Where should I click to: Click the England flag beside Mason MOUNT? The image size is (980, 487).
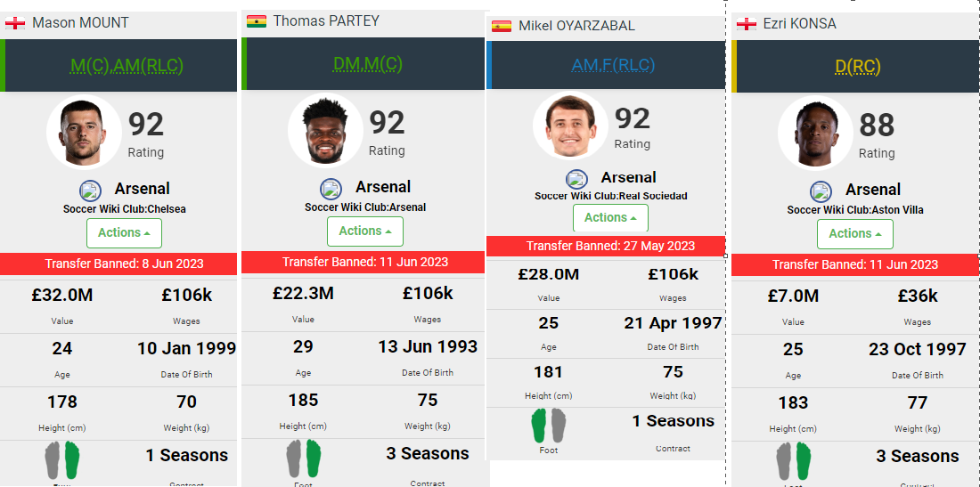(x=14, y=23)
